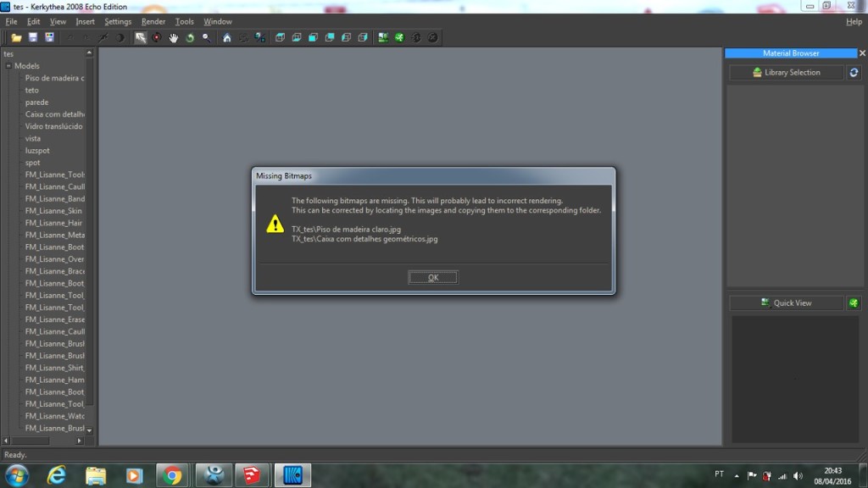Screen dimensions: 868x488
Task: Select the 'teto' model
Action: pyautogui.click(x=31, y=90)
